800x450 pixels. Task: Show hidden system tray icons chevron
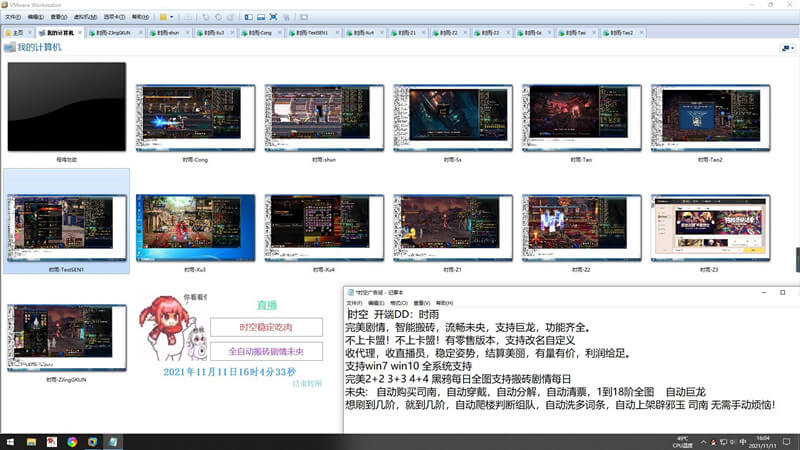pyautogui.click(x=703, y=442)
